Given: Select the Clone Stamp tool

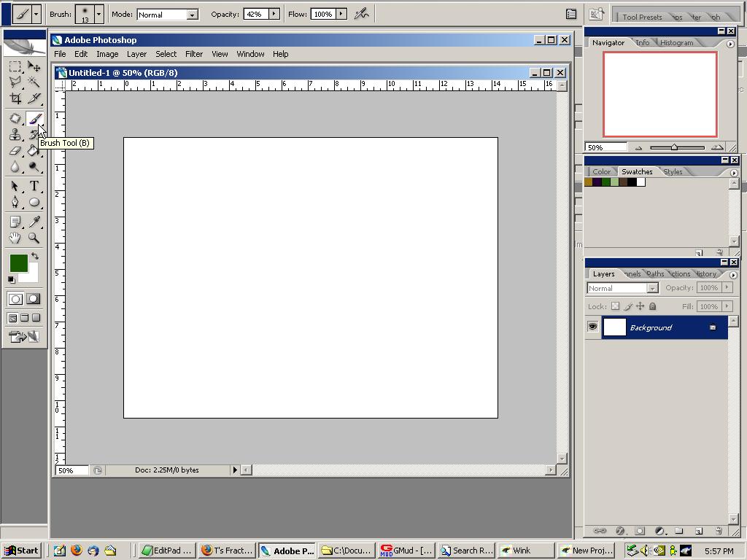Looking at the screenshot, I should pyautogui.click(x=15, y=134).
